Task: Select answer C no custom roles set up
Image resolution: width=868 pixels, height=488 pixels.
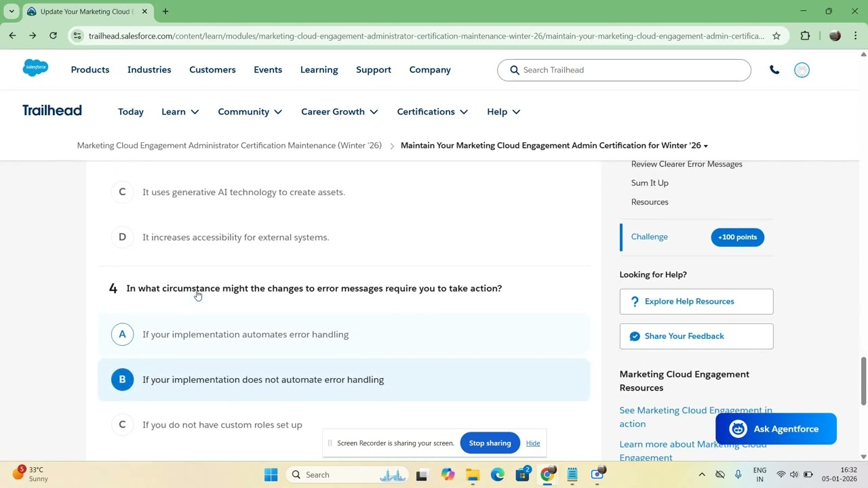Action: [344, 425]
